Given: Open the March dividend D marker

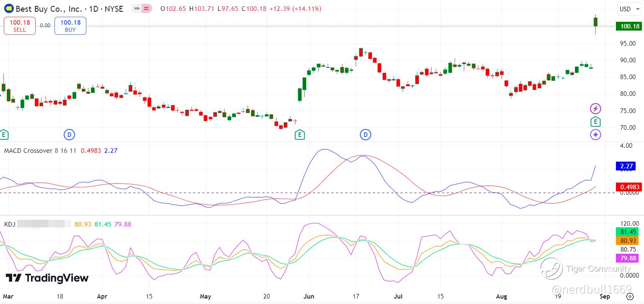Looking at the screenshot, I should tap(69, 135).
